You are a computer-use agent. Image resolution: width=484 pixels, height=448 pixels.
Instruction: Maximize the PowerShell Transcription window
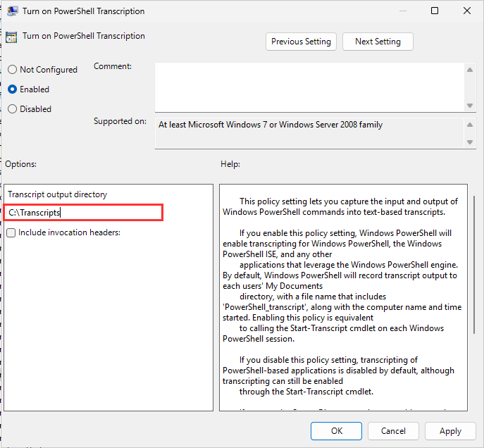[435, 11]
